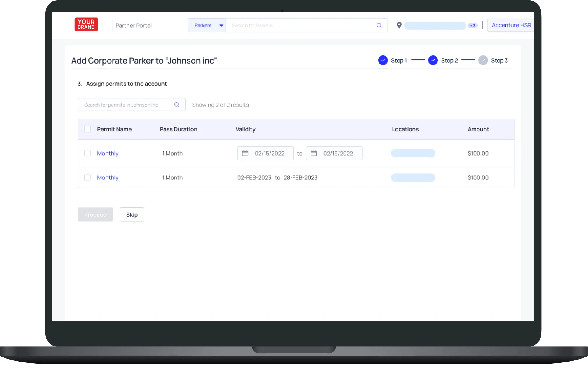Click the Step 1 checkmark circle

click(x=383, y=60)
